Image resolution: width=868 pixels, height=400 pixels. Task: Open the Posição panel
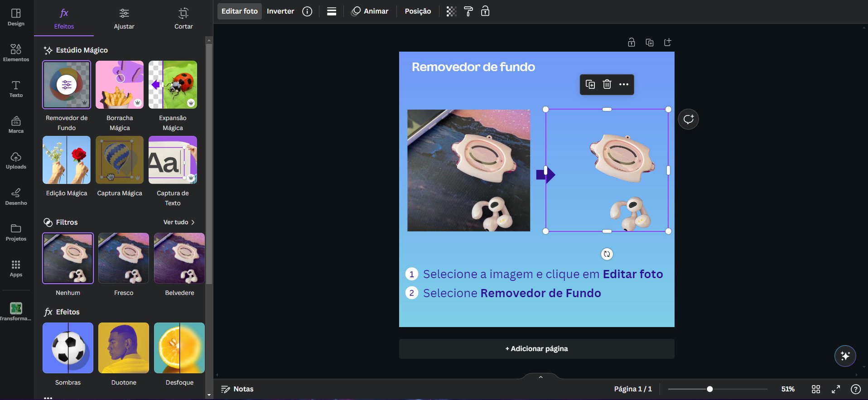coord(418,11)
